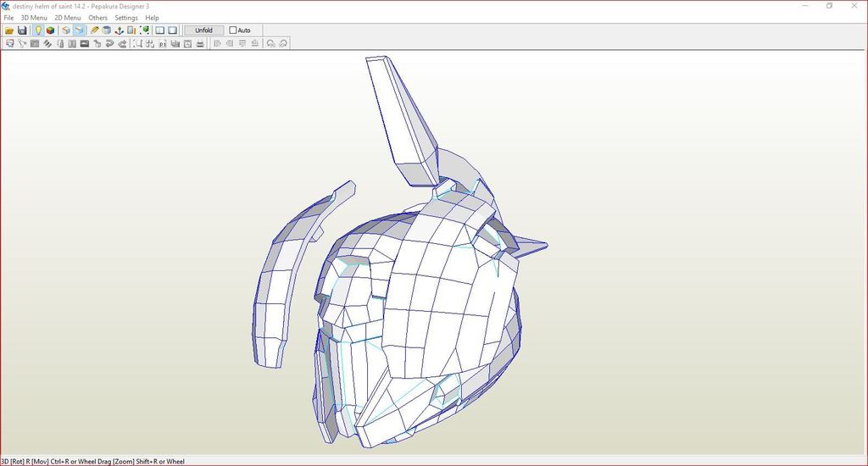Click the greyed align-left icon
Image resolution: width=868 pixels, height=466 pixels.
pos(217,44)
